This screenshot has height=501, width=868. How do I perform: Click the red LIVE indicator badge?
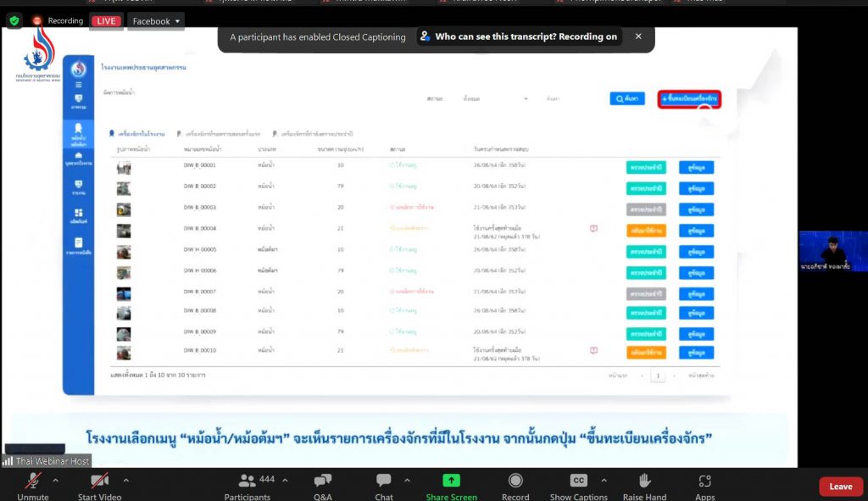pos(106,21)
